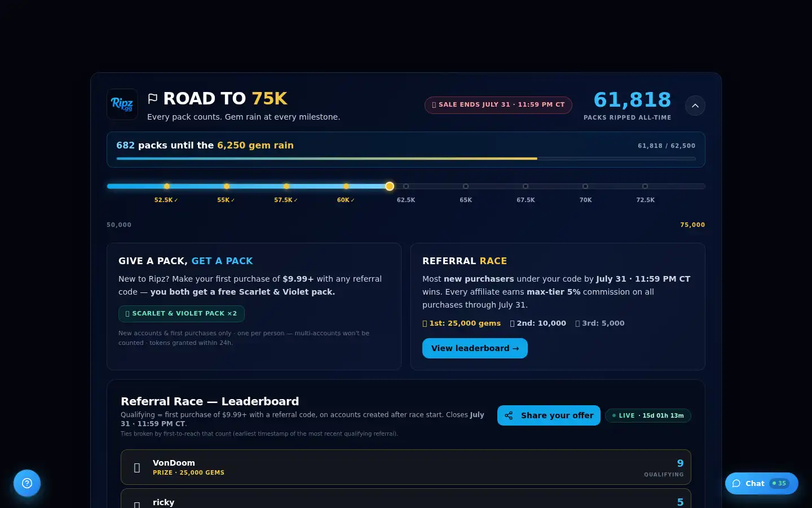Screen dimensions: 812x508
Task: Click the 50,000 start label
Action: point(119,225)
